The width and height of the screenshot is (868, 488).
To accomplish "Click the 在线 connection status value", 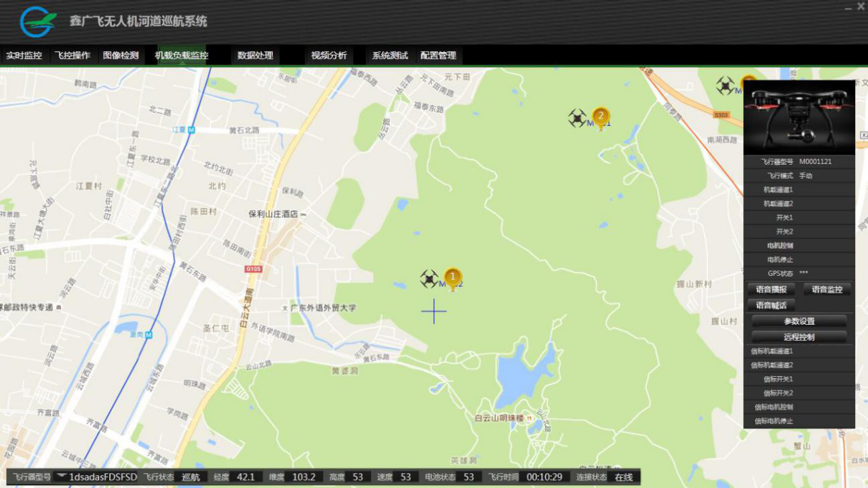I will pos(623,477).
